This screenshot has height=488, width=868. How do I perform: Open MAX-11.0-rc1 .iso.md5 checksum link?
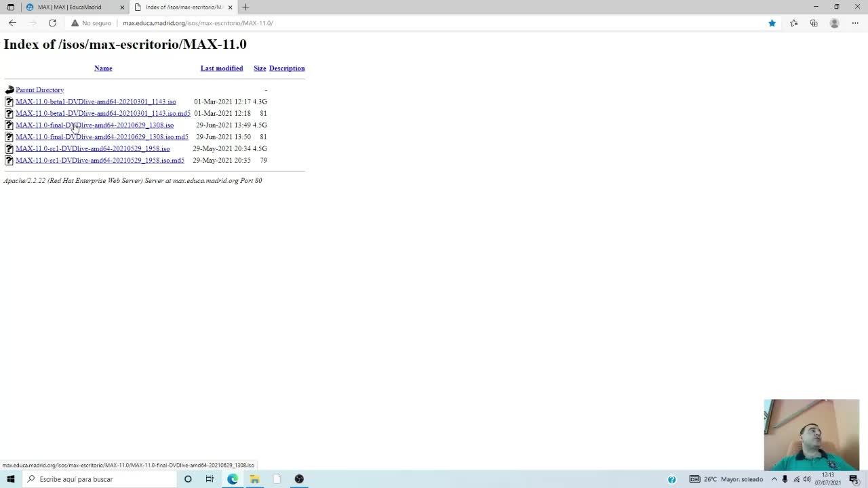point(100,161)
